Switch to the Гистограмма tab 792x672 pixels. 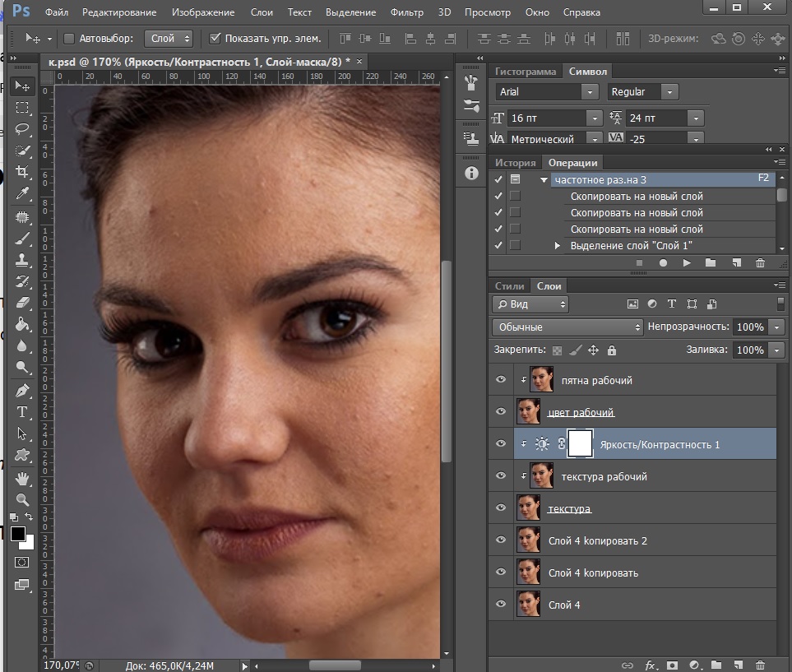[526, 72]
